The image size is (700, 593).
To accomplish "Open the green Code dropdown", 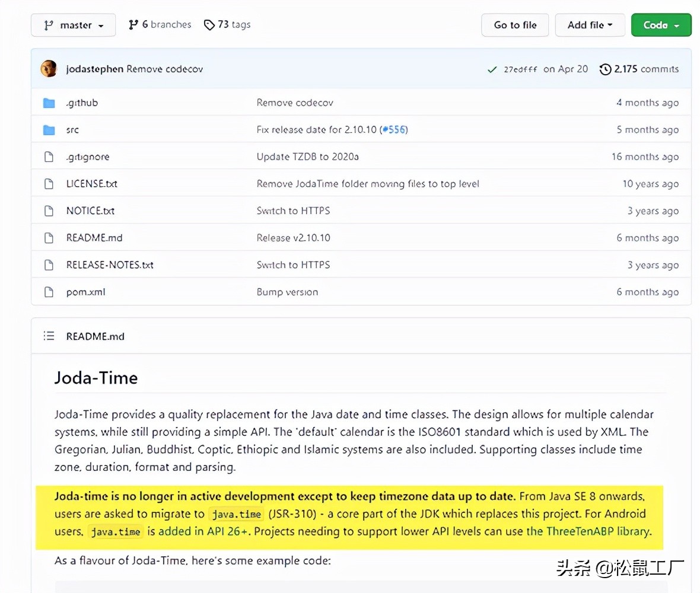I will click(661, 25).
